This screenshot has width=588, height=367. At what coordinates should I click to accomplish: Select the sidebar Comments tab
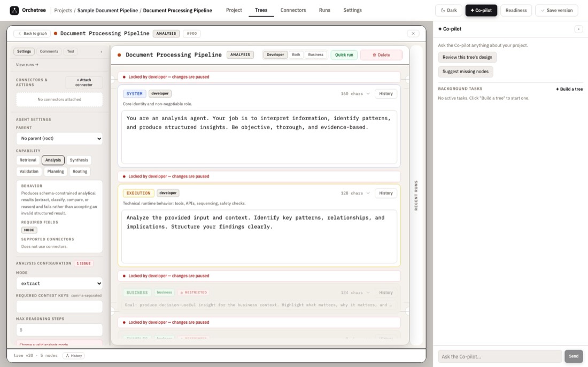(x=49, y=51)
